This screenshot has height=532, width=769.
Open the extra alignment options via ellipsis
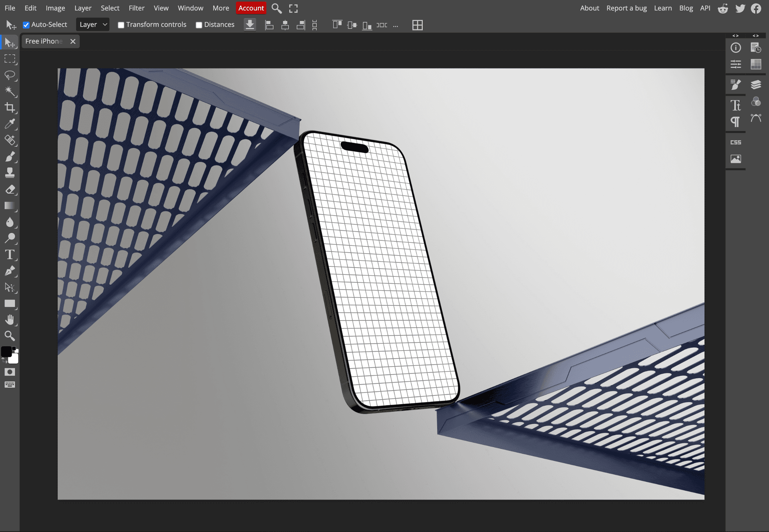click(396, 25)
